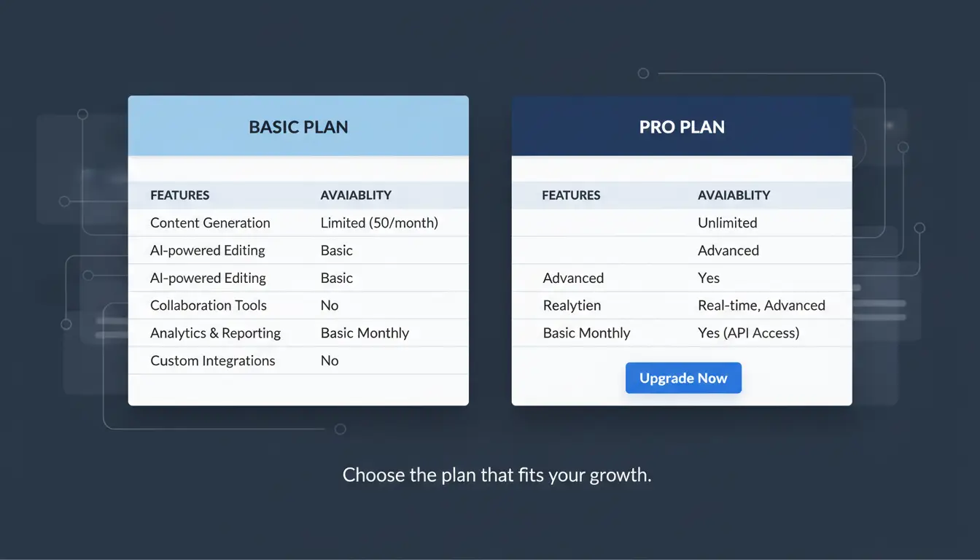Viewport: 980px width, 560px height.
Task: Select the PRO PLAN header
Action: [x=682, y=126]
